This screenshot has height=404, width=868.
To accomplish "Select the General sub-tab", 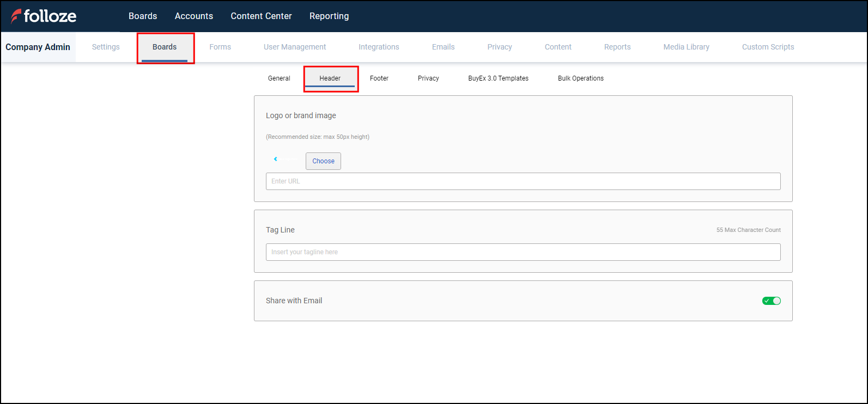I will (279, 78).
